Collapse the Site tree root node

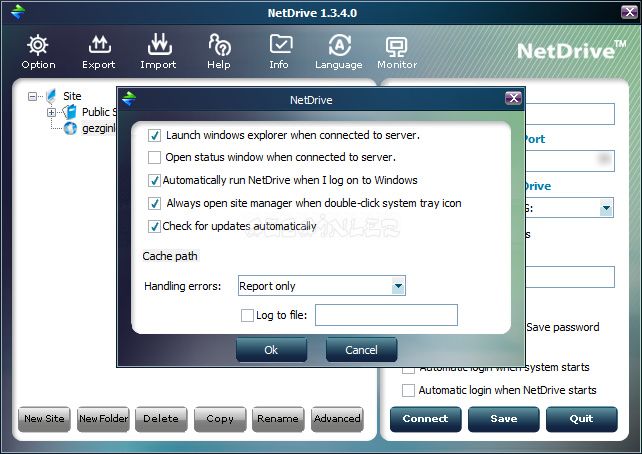click(32, 97)
